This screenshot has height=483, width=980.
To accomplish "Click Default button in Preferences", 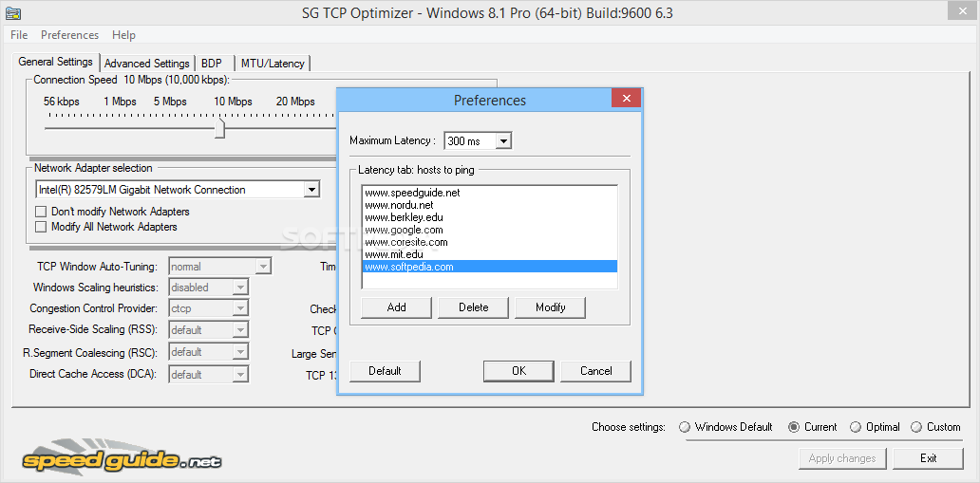I will click(385, 371).
